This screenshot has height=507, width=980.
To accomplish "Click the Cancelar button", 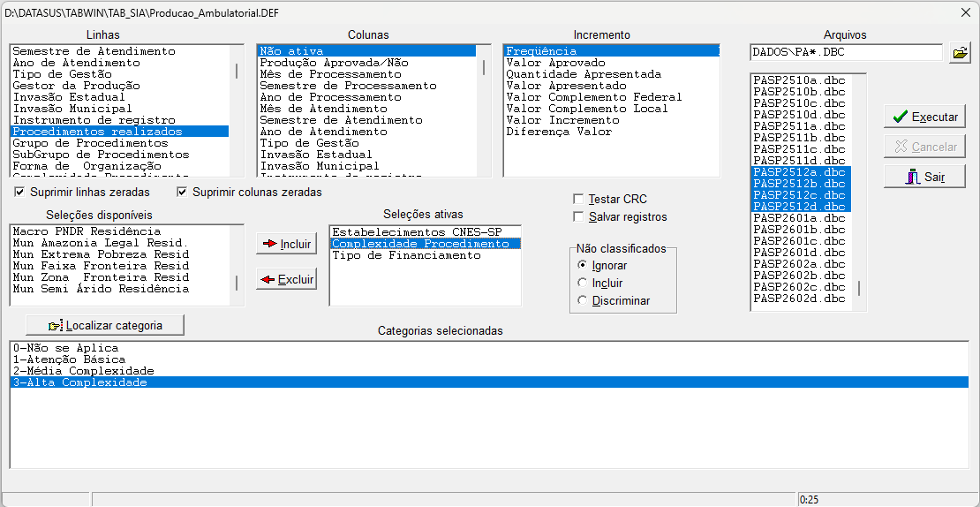I will pos(925,147).
